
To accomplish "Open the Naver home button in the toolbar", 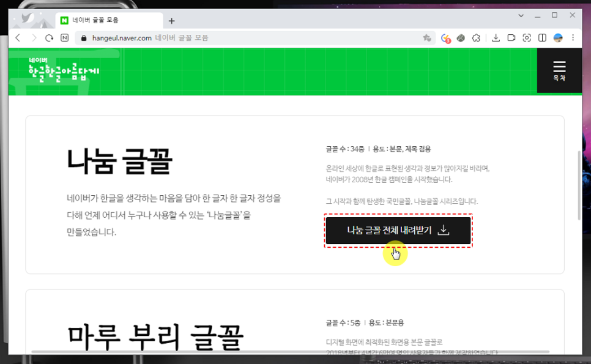I will pos(64,38).
